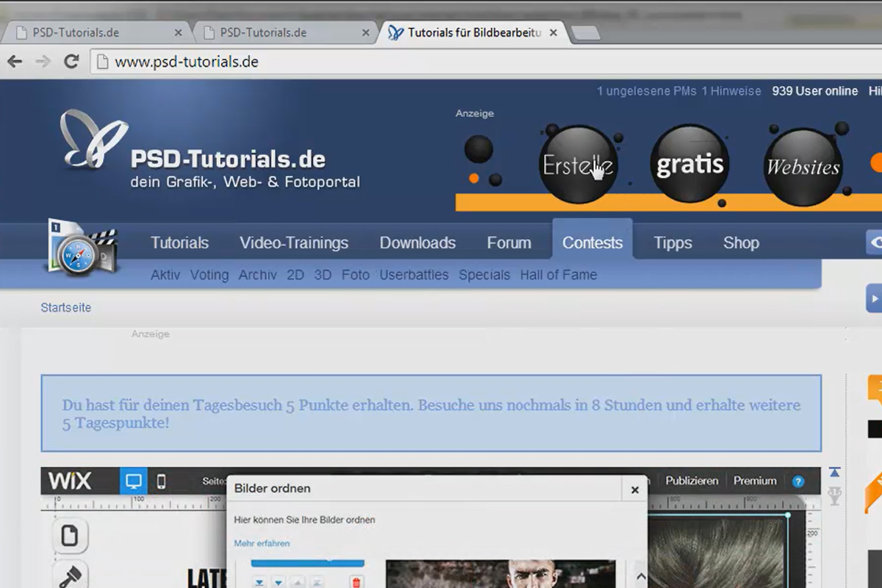Close the Bilder ordnen dialog
The image size is (882, 588).
point(634,490)
